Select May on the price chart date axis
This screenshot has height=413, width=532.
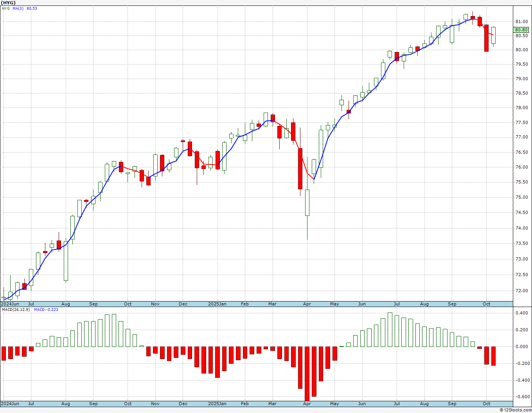click(334, 304)
